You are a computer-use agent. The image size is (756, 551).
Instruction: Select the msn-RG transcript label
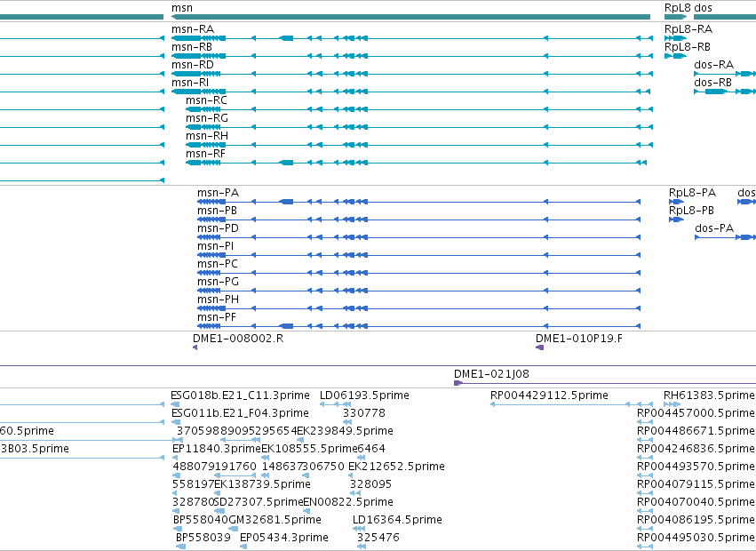[207, 118]
